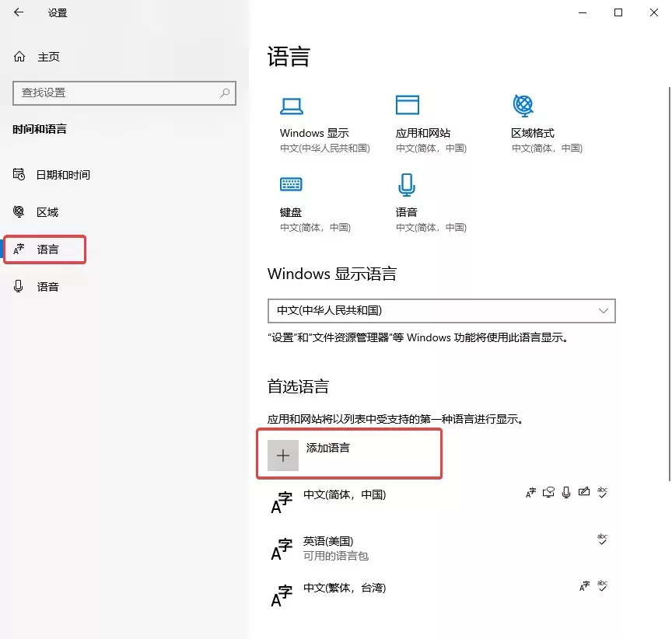
Task: Click the 添加语言 button
Action: tap(348, 454)
